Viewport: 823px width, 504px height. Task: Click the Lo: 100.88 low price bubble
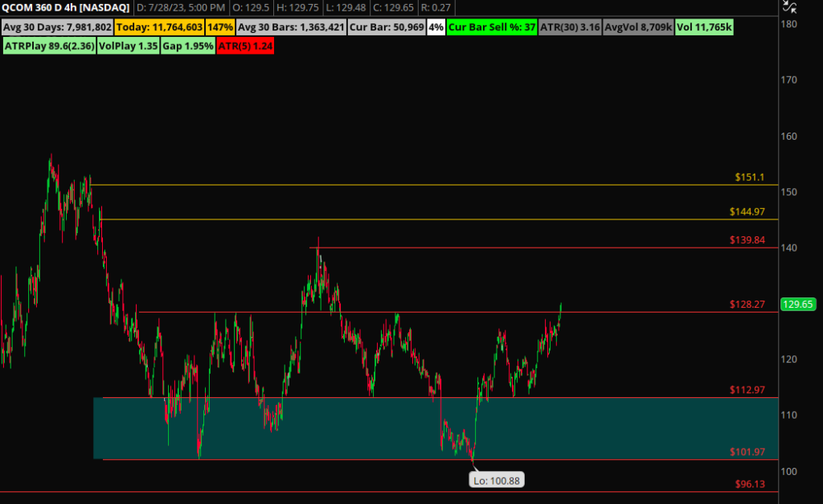[496, 480]
